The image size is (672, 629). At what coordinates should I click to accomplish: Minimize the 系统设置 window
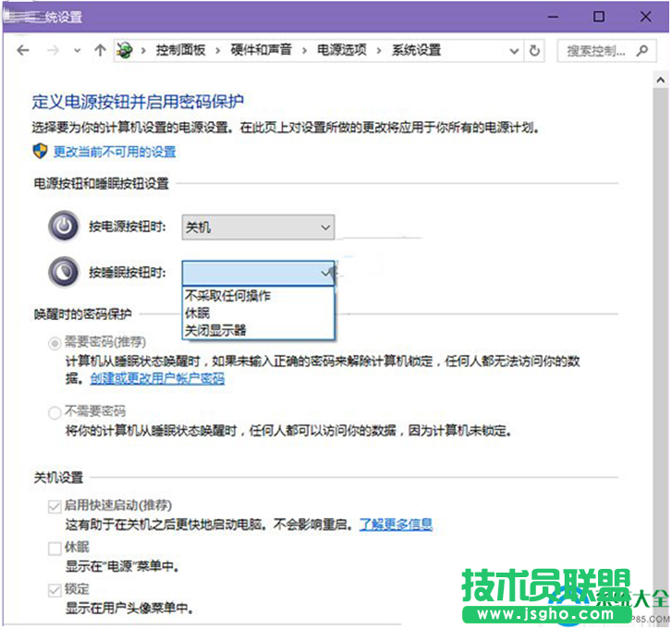[554, 17]
